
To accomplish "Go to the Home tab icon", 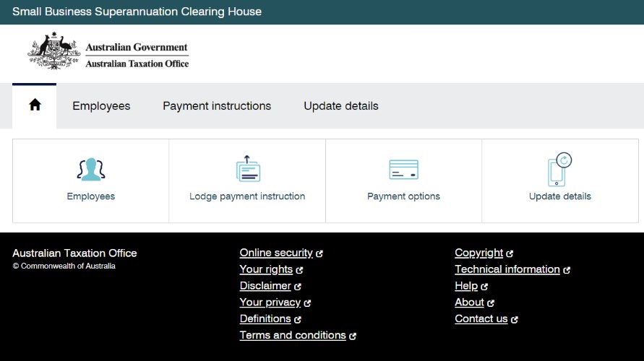I will click(35, 105).
